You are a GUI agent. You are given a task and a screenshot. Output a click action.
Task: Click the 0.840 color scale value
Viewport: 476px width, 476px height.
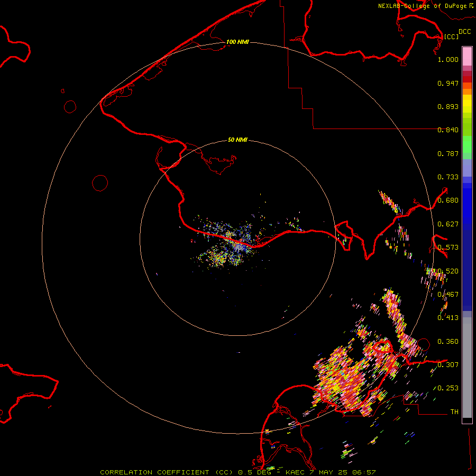click(x=448, y=130)
